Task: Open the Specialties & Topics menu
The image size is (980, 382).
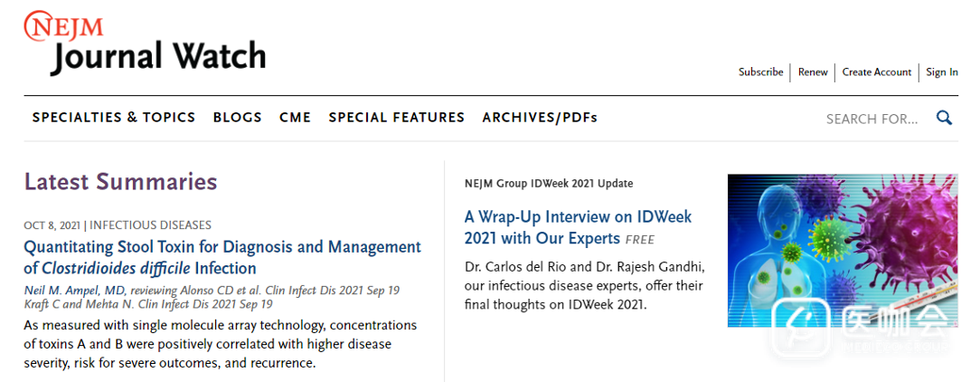Action: (114, 118)
